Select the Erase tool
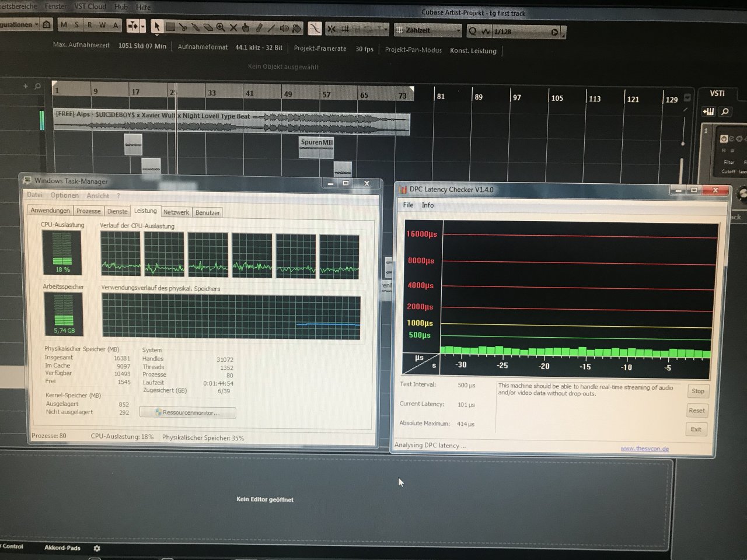 [x=208, y=27]
